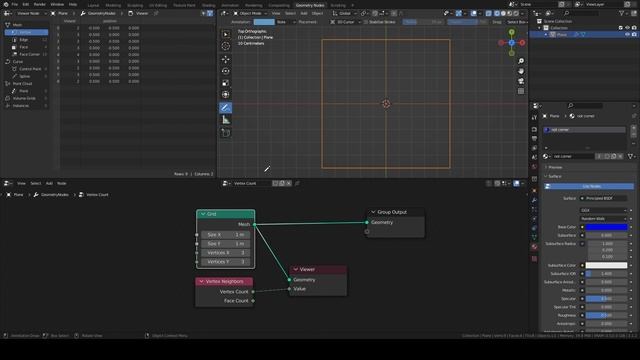Toggle Collection render camera icon in outliner
640x360 pixels.
tap(634, 28)
